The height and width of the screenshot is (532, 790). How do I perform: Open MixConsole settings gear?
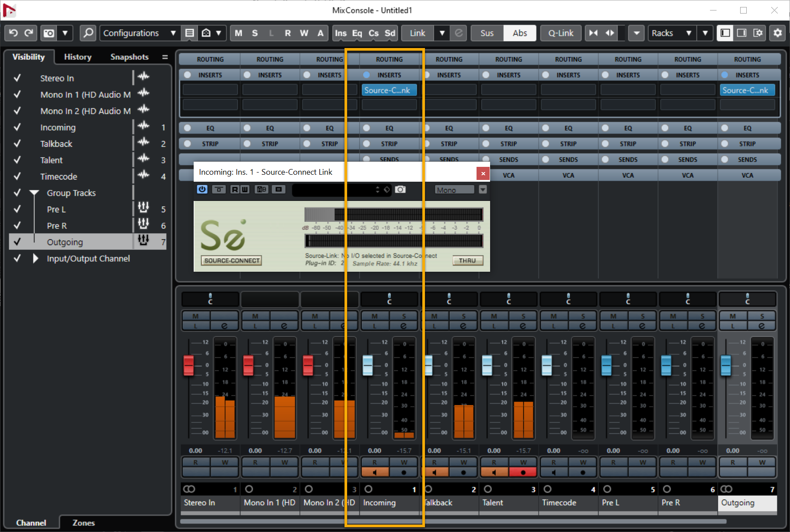tap(777, 33)
